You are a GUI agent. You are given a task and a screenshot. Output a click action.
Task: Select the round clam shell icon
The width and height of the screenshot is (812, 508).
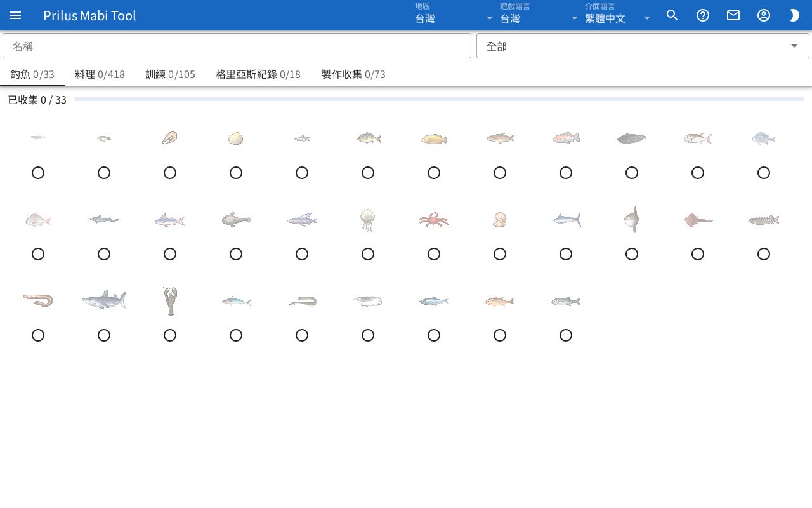click(236, 138)
